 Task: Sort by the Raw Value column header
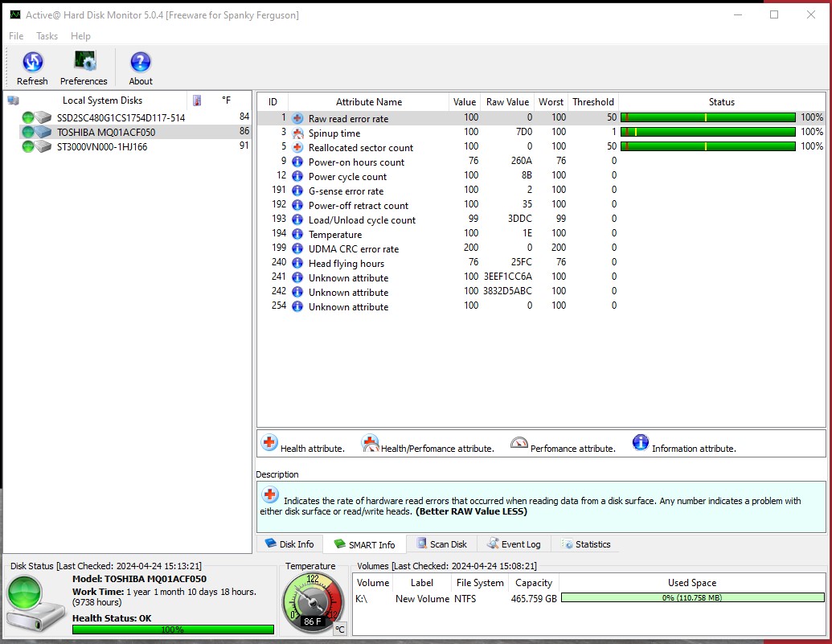507,102
